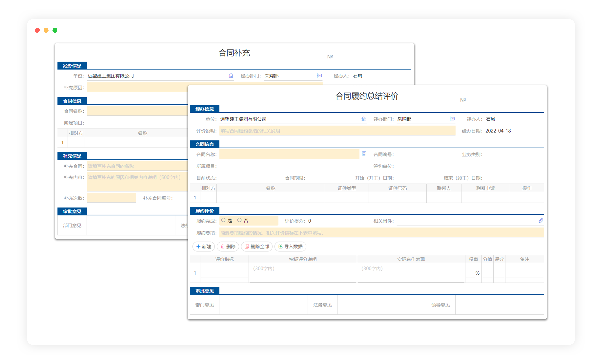602x364 pixels.
Task: Click the 评价得分 value 0
Action: point(310,221)
